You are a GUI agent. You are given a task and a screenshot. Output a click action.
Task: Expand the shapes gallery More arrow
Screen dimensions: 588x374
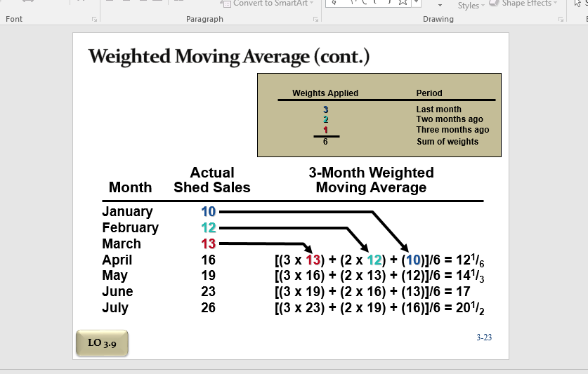click(x=417, y=3)
